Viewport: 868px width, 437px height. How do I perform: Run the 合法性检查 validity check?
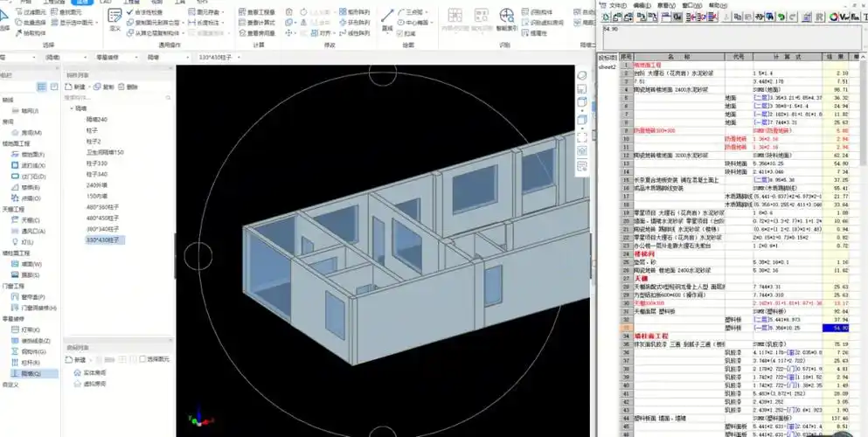146,12
